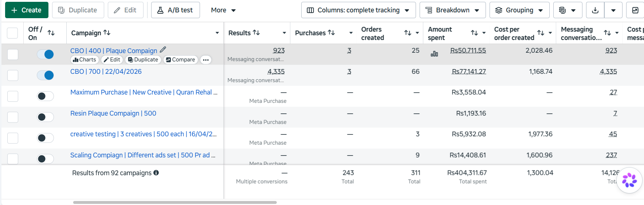
Task: Open Purchases column options arrow
Action: coord(351,33)
